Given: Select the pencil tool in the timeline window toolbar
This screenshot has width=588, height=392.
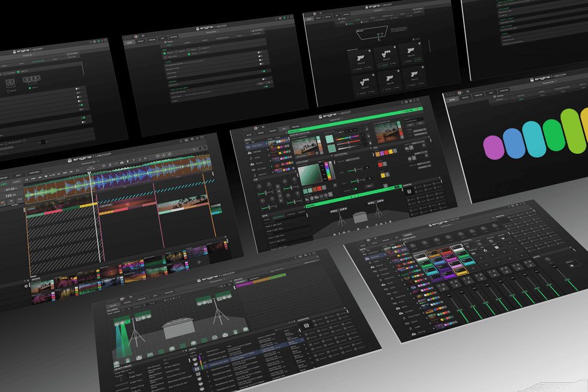Looking at the screenshot, I should [x=163, y=155].
